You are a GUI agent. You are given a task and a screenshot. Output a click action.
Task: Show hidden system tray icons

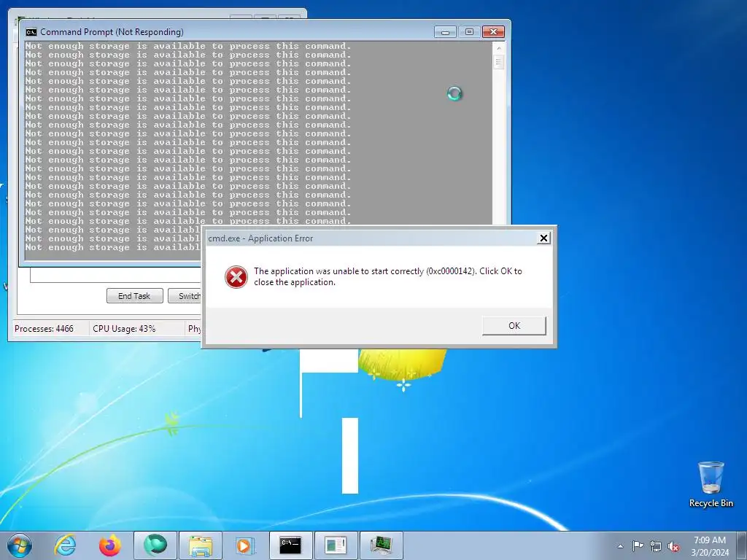click(620, 546)
